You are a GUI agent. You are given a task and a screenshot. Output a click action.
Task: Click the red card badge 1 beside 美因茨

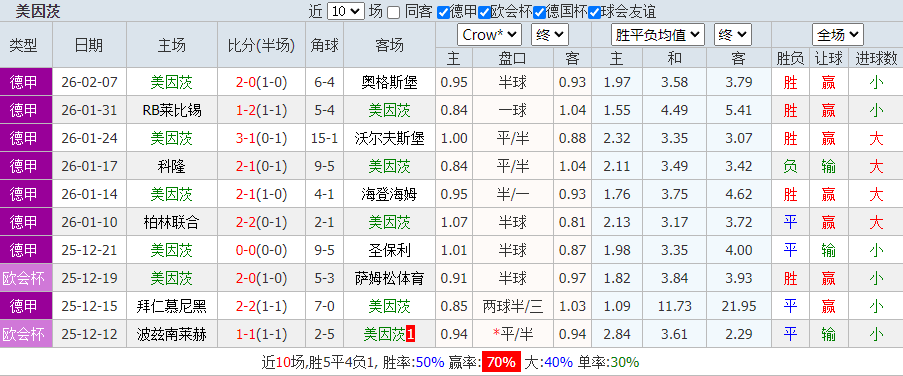[410, 334]
